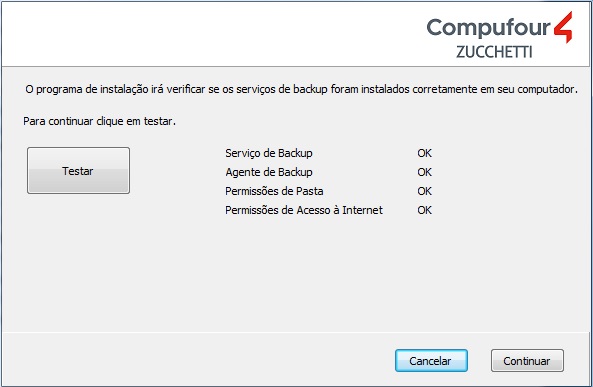
Task: Click the Compufour logo wordmark
Action: click(489, 28)
